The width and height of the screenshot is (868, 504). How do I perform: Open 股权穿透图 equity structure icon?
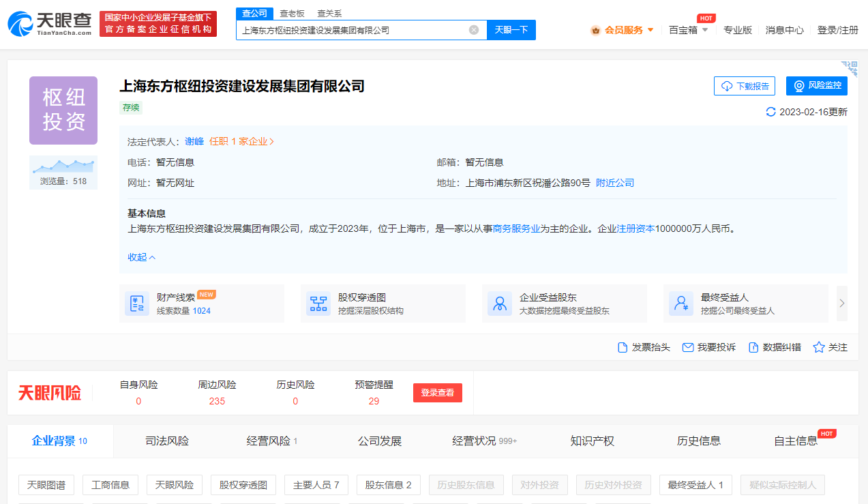pos(318,303)
